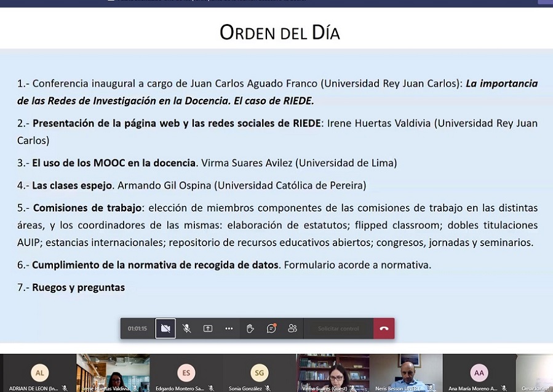Click the ES avatar initials
553x392 pixels.
[x=186, y=372]
